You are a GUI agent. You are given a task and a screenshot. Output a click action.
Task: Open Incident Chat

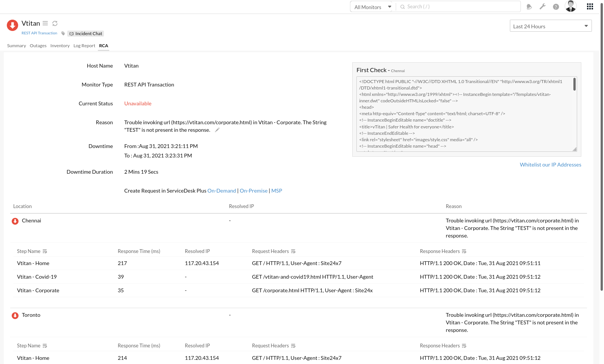click(86, 34)
